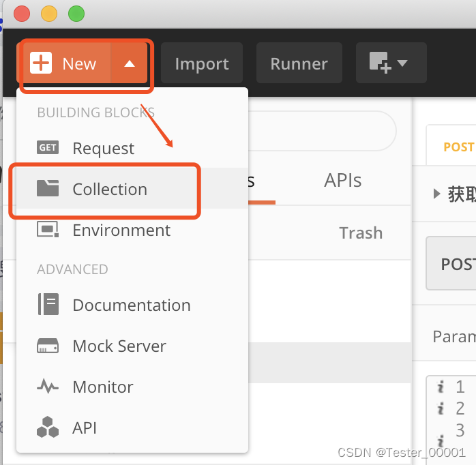
Task: Toggle the New dropdown arrow
Action: [x=130, y=63]
